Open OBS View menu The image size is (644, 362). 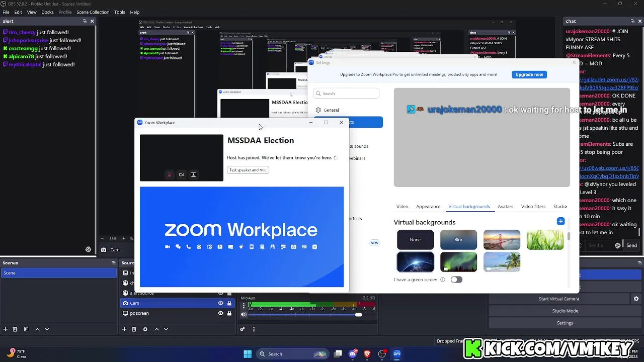tap(32, 12)
